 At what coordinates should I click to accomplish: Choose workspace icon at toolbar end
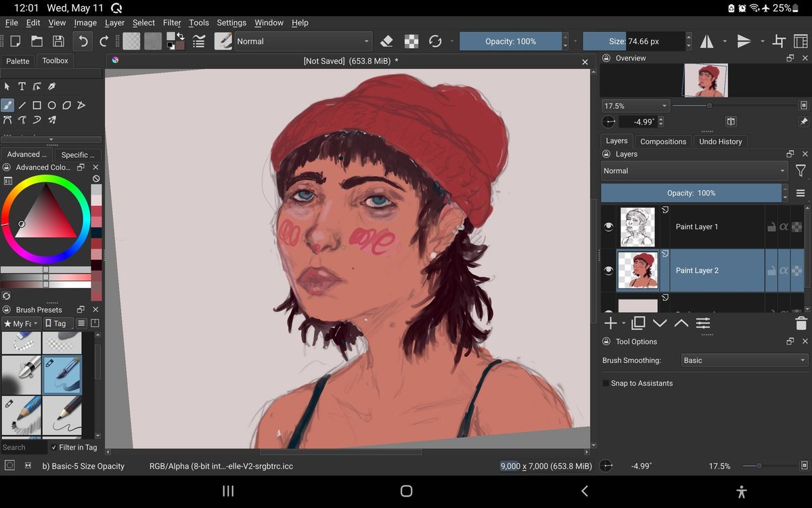tap(800, 41)
